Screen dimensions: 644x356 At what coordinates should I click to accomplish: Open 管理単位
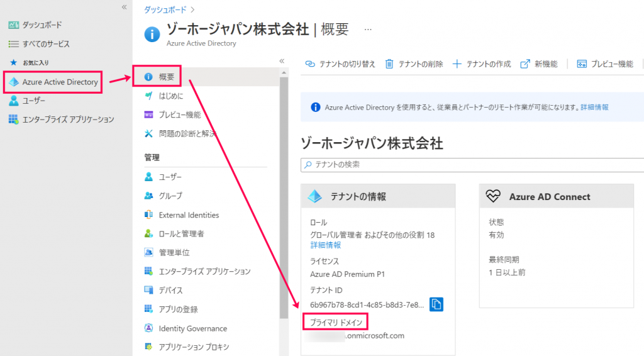coord(174,253)
